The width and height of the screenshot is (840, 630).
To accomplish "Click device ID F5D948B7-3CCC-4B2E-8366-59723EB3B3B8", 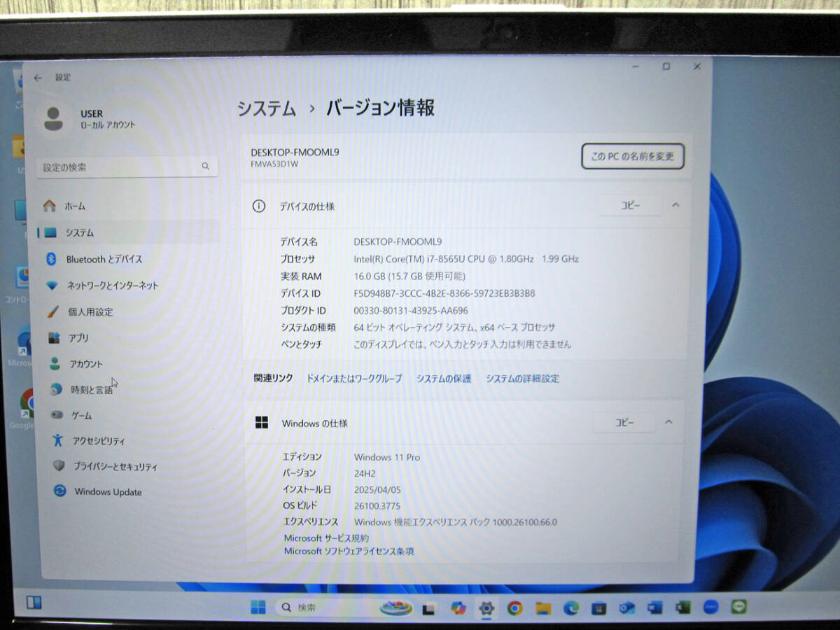I will [444, 293].
